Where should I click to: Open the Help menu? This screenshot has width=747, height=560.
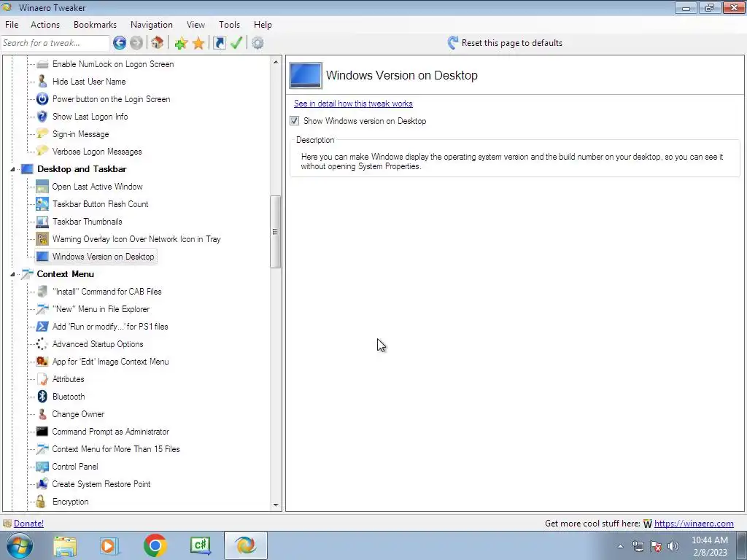point(263,25)
